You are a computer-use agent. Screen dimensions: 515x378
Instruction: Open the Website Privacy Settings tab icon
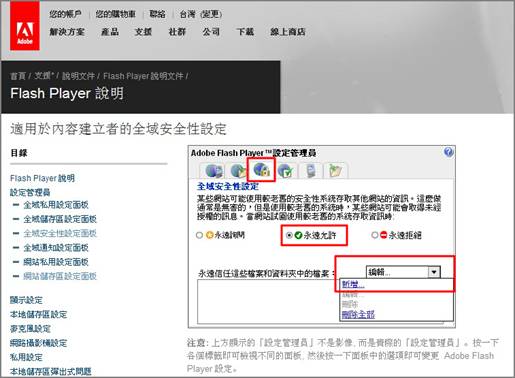310,171
